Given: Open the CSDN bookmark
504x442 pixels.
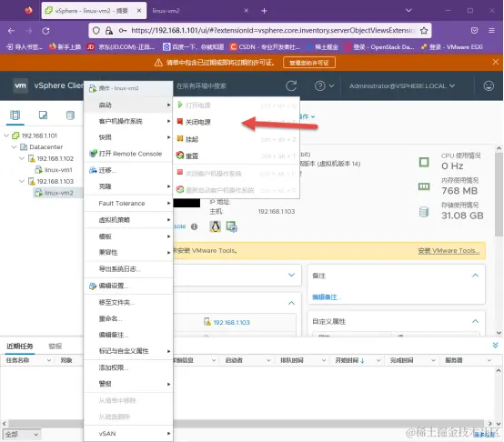Looking at the screenshot, I should coord(265,47).
